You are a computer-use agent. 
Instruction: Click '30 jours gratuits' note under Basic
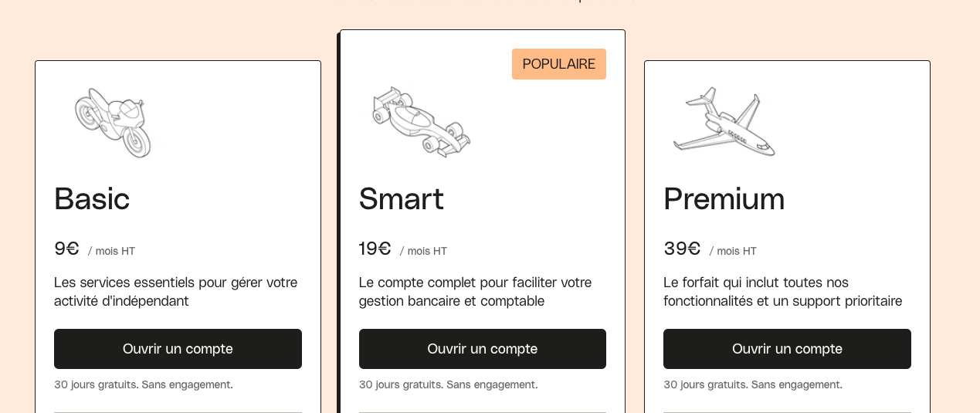pyautogui.click(x=144, y=384)
